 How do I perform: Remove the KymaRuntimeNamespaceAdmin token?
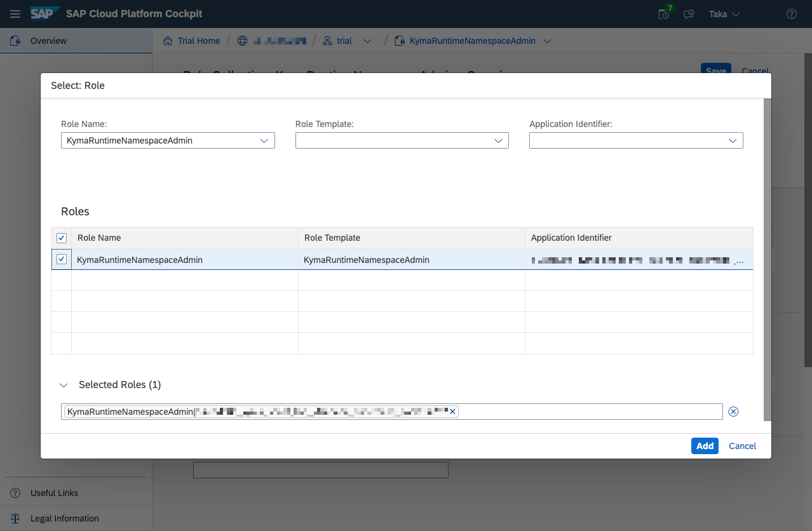(x=452, y=412)
